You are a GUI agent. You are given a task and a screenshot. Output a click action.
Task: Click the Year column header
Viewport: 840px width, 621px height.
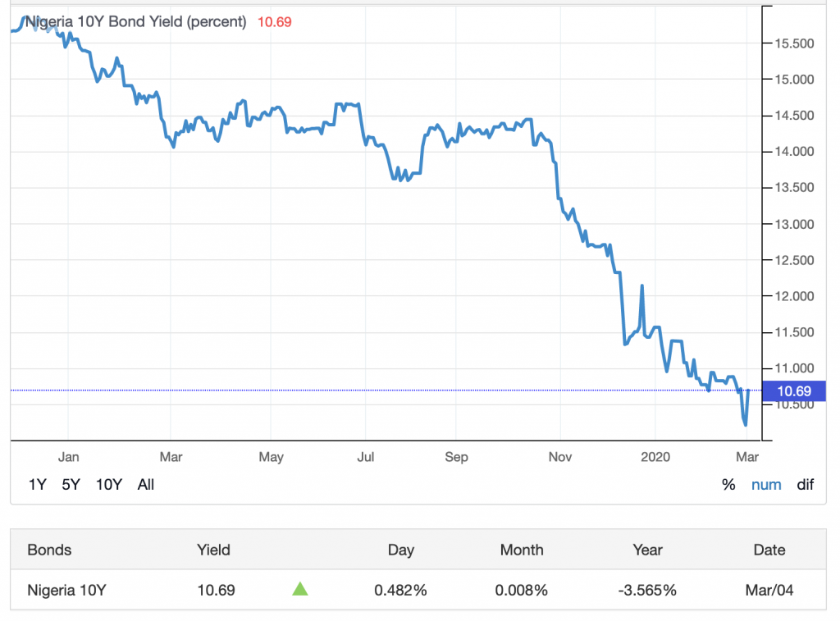(x=647, y=550)
